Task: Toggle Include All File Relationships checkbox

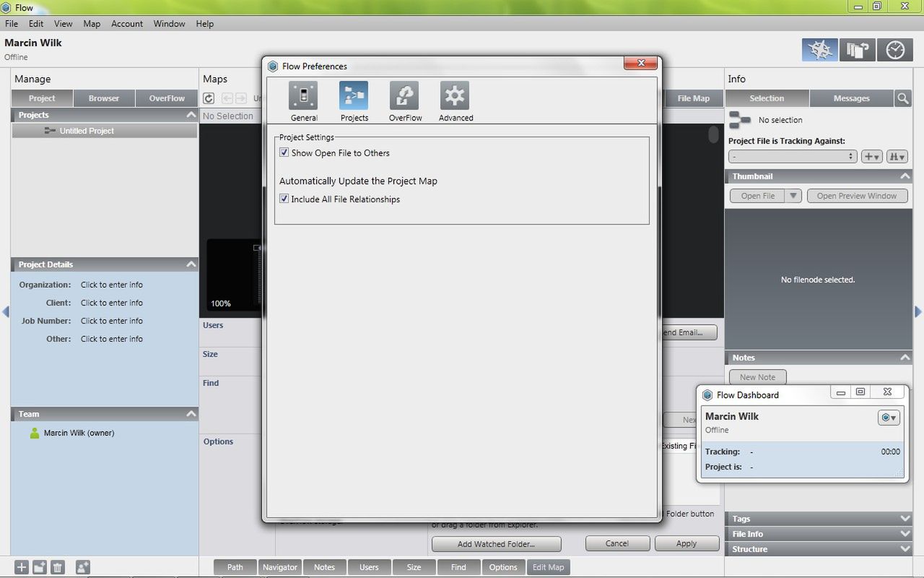Action: 284,199
